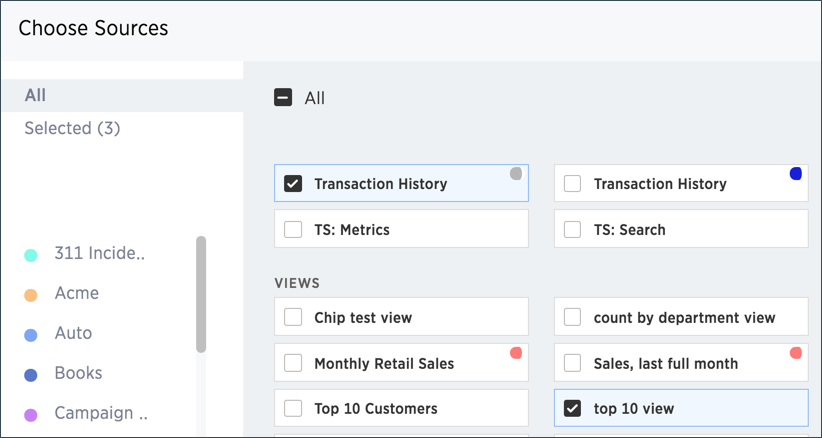Click the purple dot beside Campaign
This screenshot has width=822, height=438.
tap(31, 414)
